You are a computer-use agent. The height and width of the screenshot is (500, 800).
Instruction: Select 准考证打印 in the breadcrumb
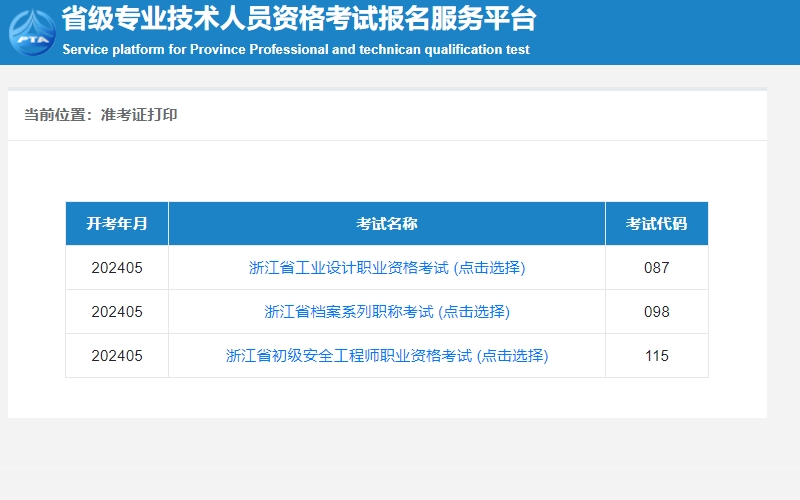pyautogui.click(x=139, y=115)
